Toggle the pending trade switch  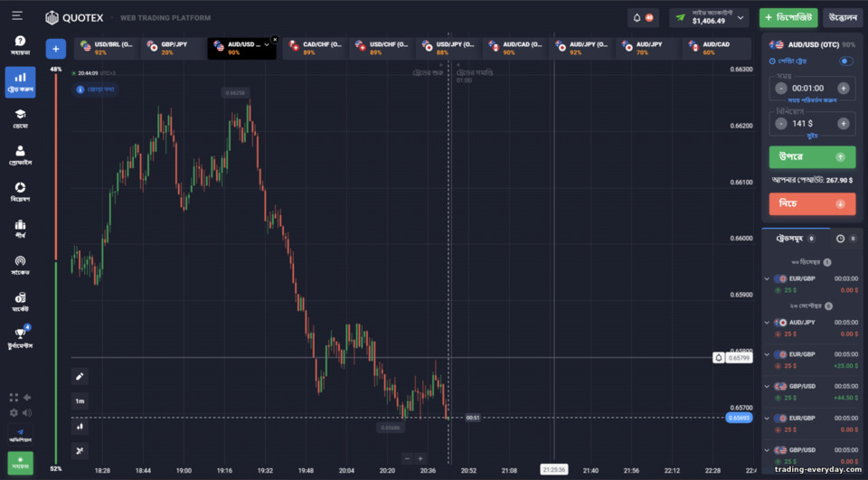[x=846, y=61]
